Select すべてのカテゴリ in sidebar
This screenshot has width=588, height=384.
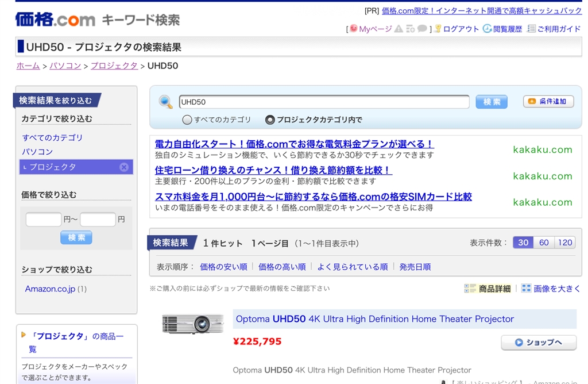(x=52, y=137)
